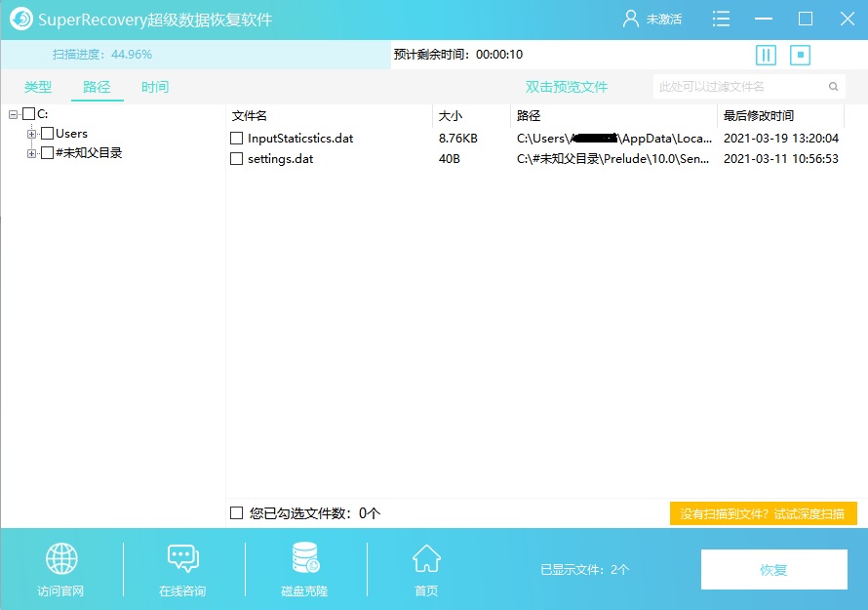Minimize the SuperRecovery window
The width and height of the screenshot is (868, 610).
click(x=763, y=19)
